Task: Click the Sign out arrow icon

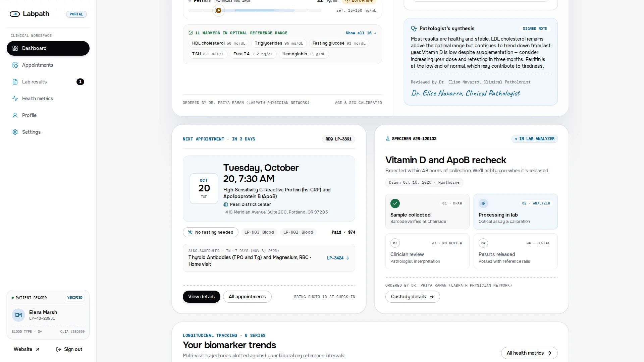Action: [x=59, y=349]
